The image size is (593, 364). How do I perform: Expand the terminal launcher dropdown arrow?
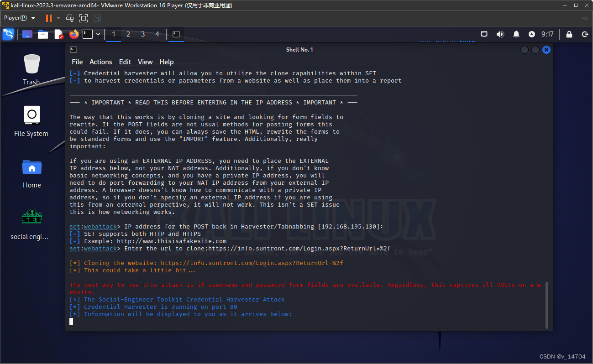98,34
